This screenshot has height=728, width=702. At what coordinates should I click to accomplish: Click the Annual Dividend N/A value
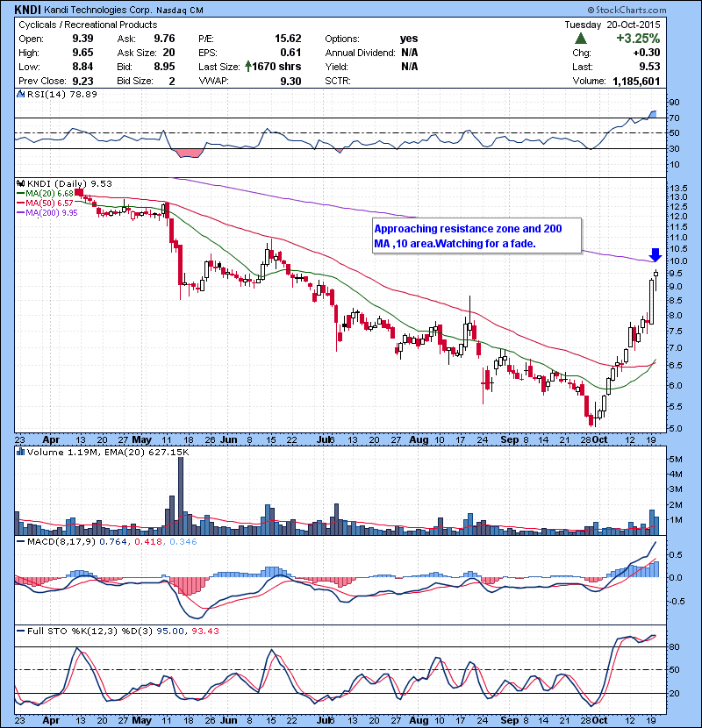point(409,53)
